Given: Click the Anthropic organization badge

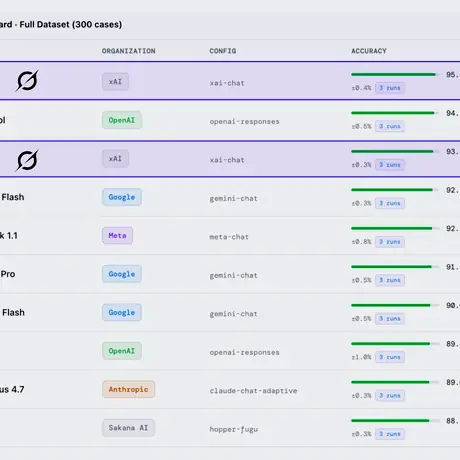Looking at the screenshot, I should tap(128, 389).
